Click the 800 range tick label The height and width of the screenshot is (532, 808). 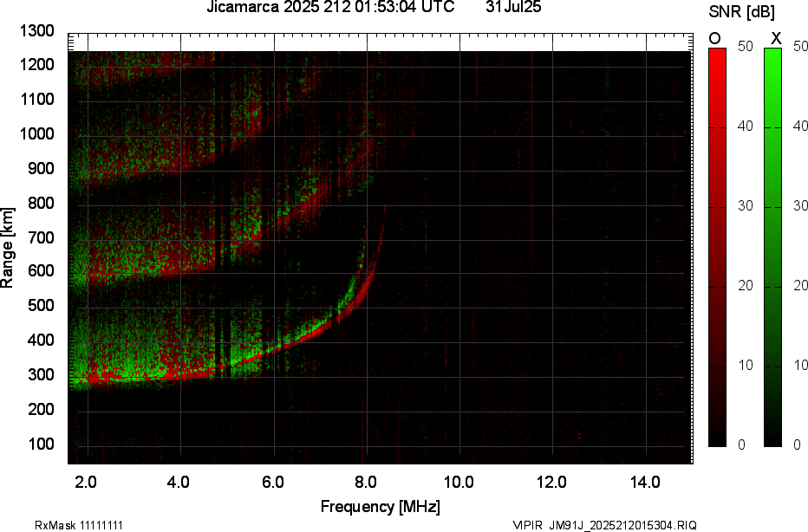[41, 203]
